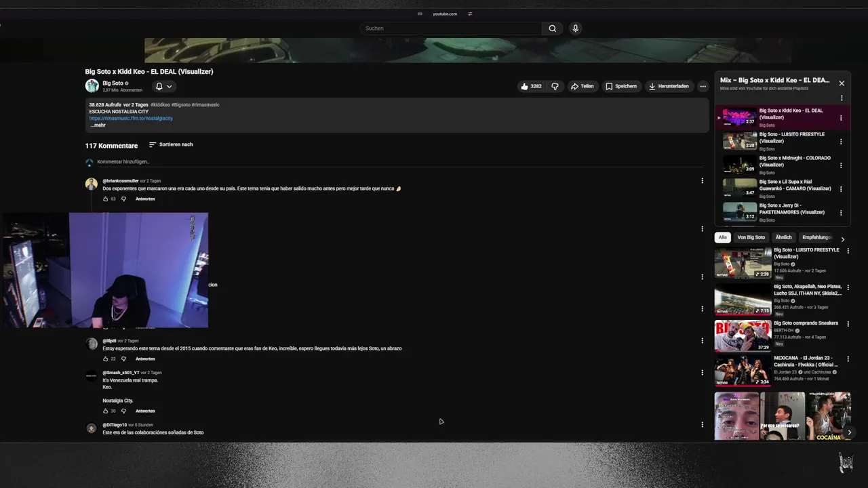The width and height of the screenshot is (868, 488).
Task: Dislike the EL DEAL video
Action: tap(555, 86)
